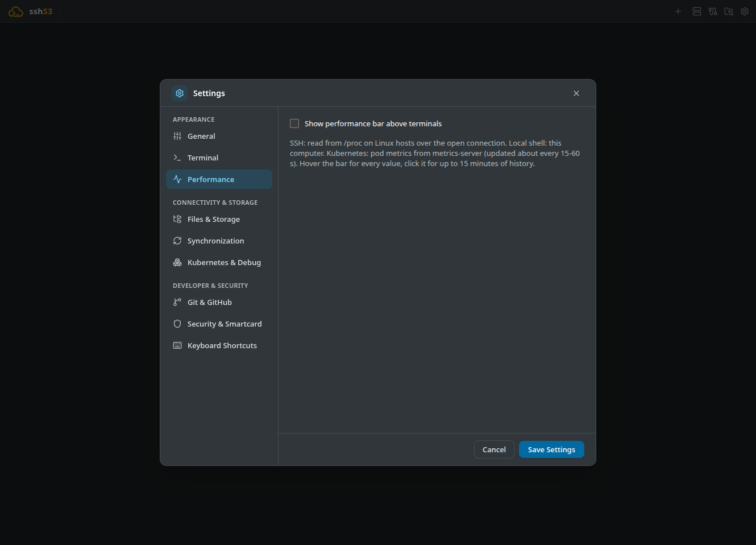View Keyboard Shortcuts settings
Screen dimensions: 756x545
(x=219, y=345)
